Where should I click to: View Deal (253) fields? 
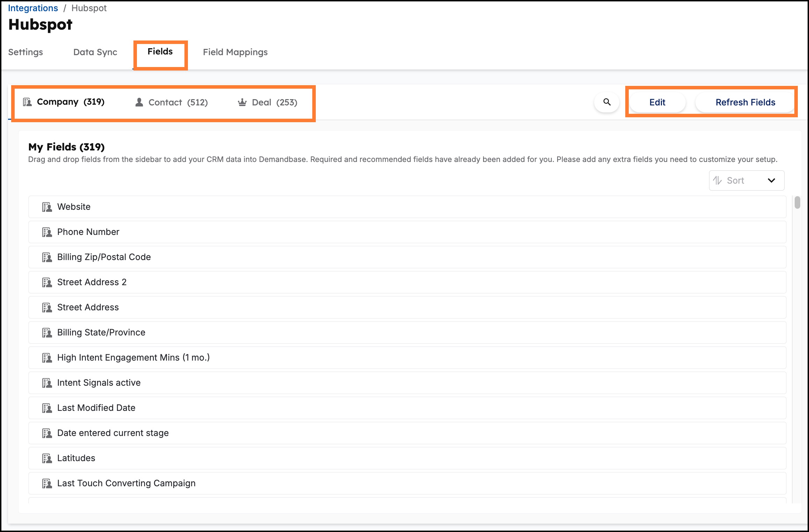click(268, 102)
